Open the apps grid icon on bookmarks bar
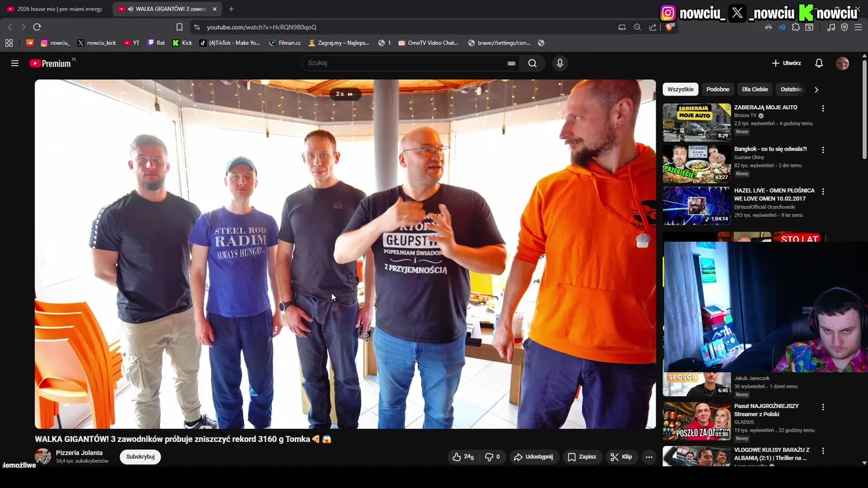 click(9, 43)
